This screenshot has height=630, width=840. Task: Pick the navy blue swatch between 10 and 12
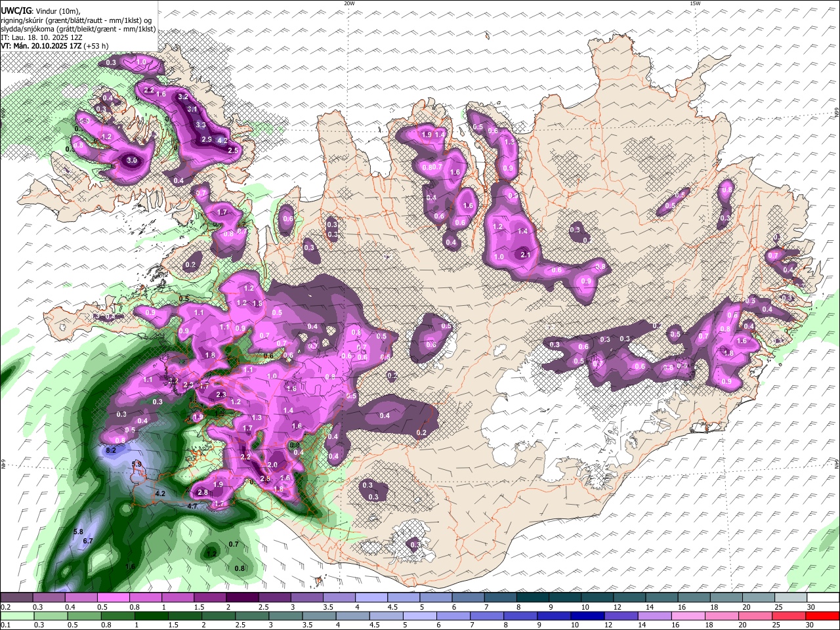(586, 616)
